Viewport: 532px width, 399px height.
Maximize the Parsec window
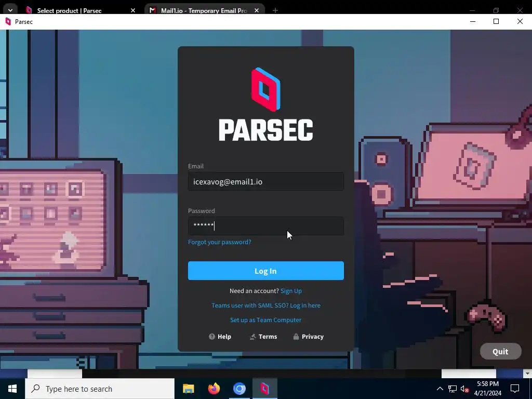(496, 21)
